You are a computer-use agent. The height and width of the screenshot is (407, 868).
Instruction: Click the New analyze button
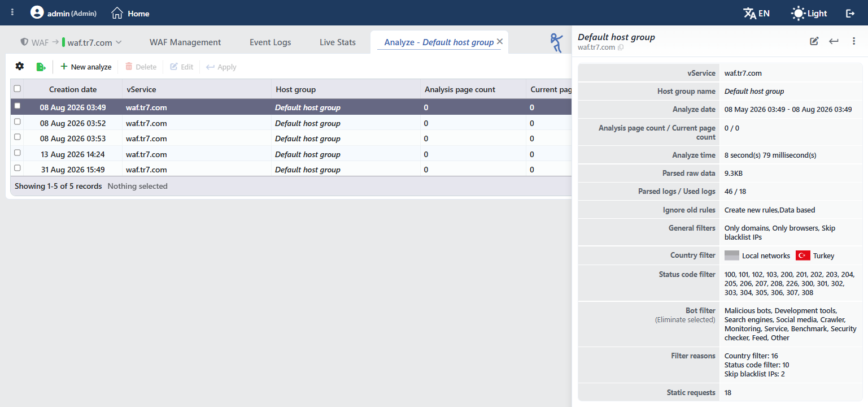(86, 67)
